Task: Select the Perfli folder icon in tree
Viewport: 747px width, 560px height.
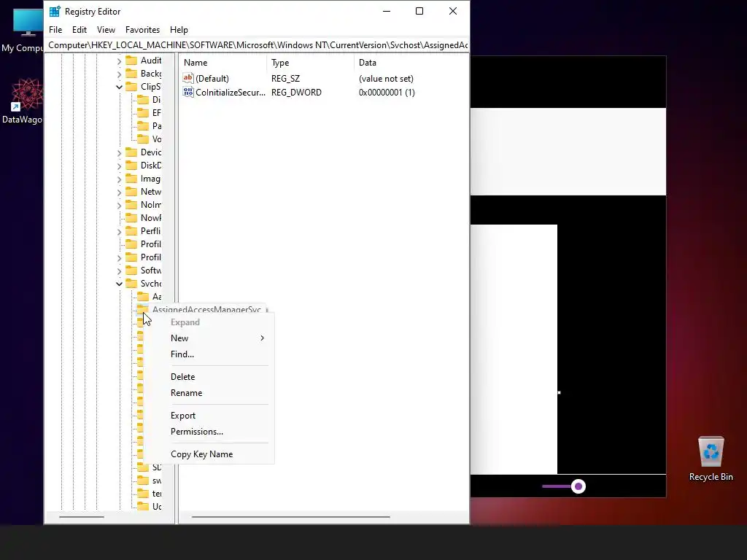Action: coord(131,231)
